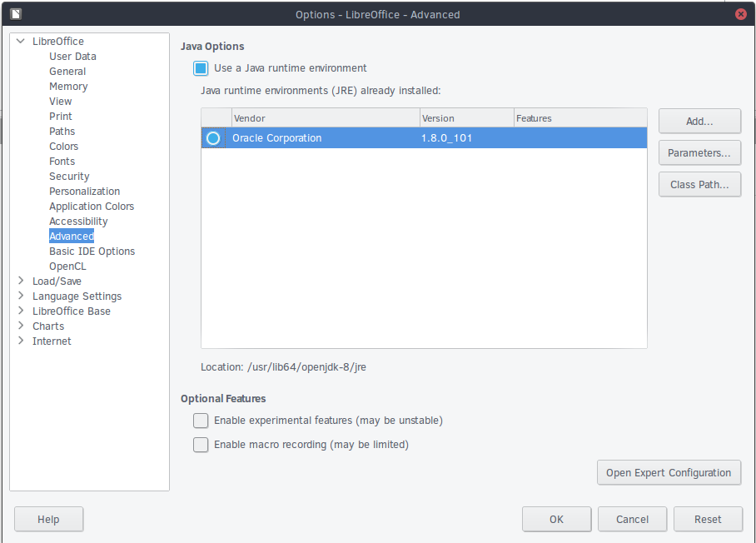Open Accessibility settings
This screenshot has height=543, width=756.
tap(78, 222)
